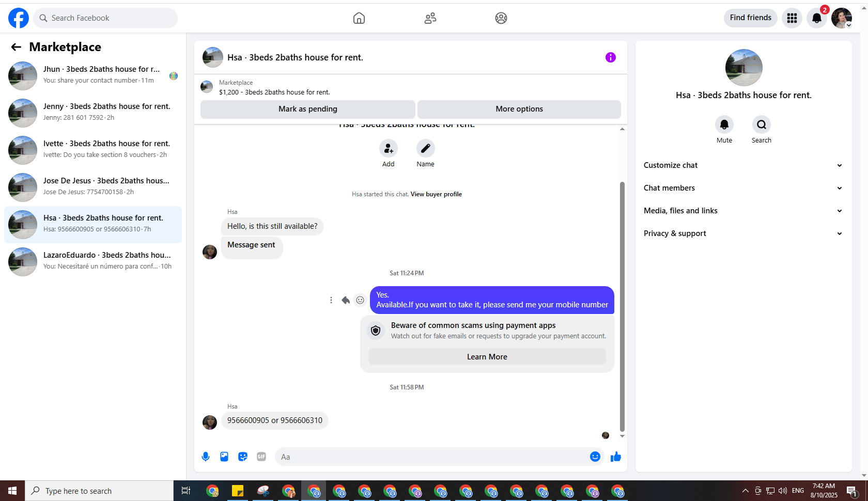Click the "Beware of common scams" heading

pos(473,325)
